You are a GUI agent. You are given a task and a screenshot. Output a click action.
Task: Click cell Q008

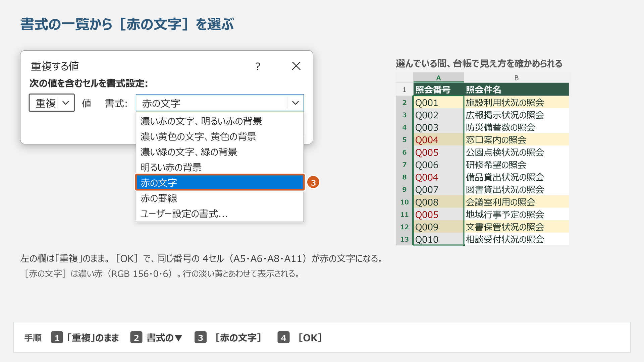click(438, 202)
